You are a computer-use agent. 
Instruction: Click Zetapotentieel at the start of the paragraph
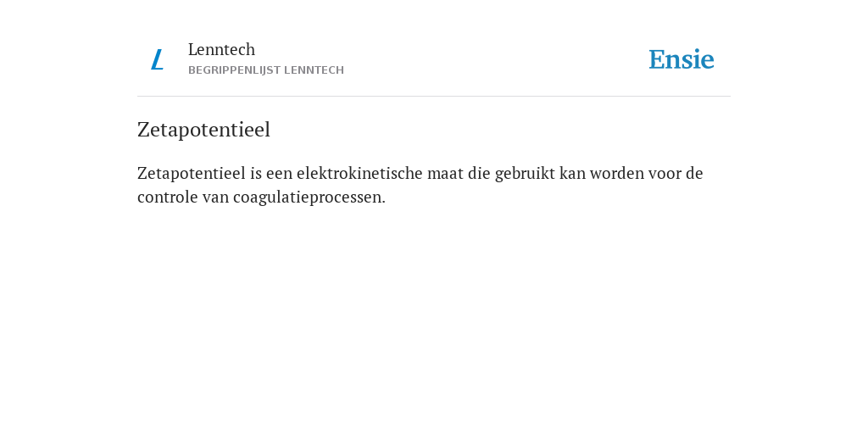pos(192,173)
